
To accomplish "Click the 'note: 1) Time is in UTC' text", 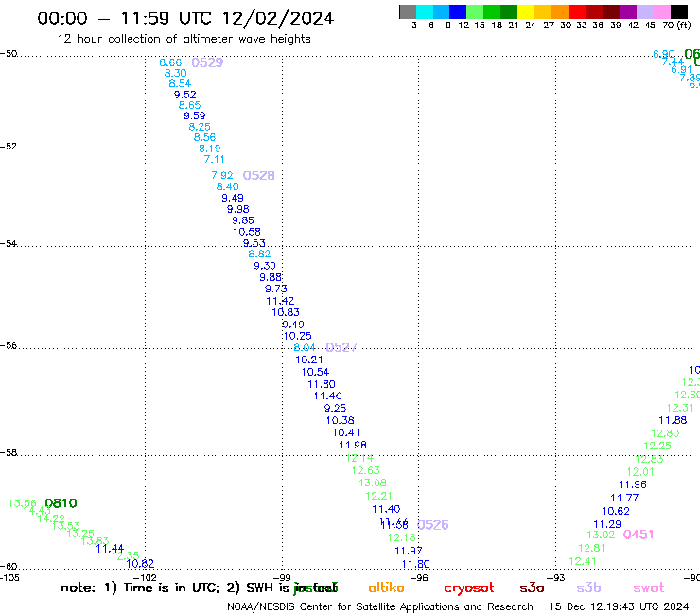I will 139,588.
